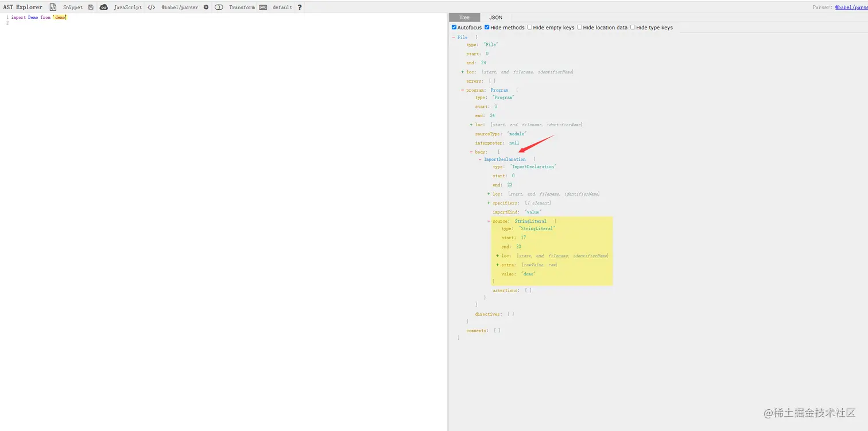Click the ImportDeclaration node name

point(505,160)
